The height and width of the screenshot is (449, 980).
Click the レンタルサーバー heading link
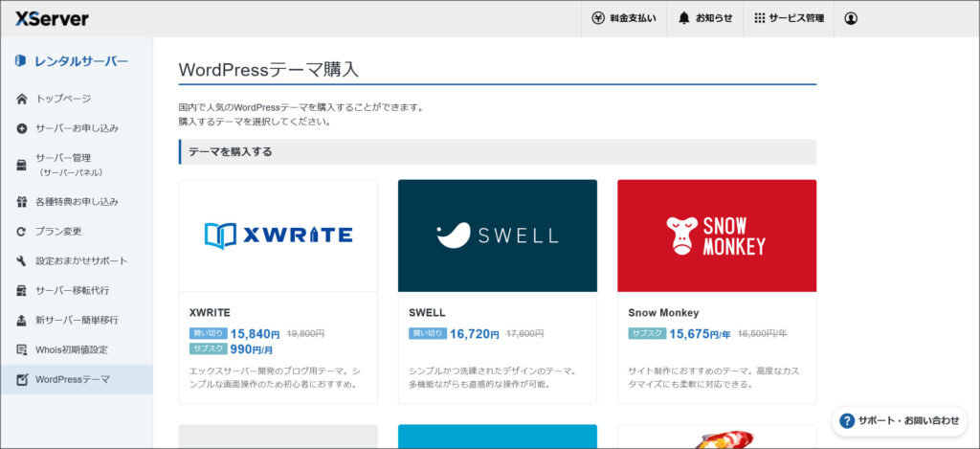tap(81, 61)
